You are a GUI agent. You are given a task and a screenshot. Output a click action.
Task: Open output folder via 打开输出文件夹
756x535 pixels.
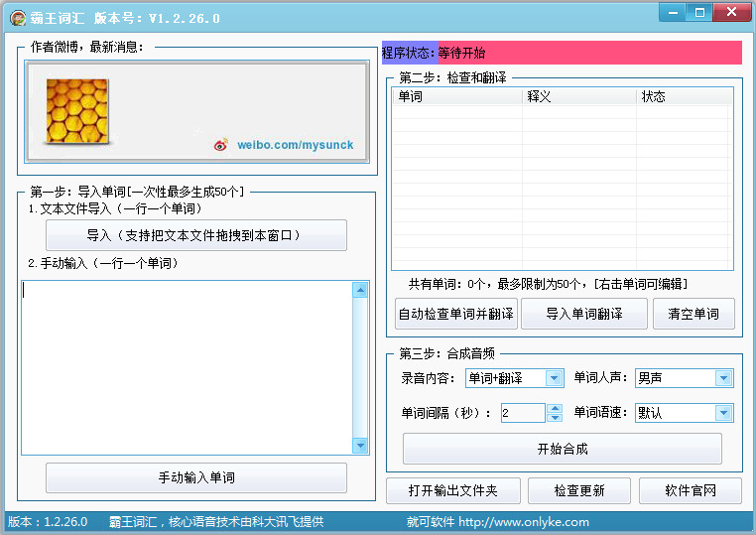tap(451, 491)
